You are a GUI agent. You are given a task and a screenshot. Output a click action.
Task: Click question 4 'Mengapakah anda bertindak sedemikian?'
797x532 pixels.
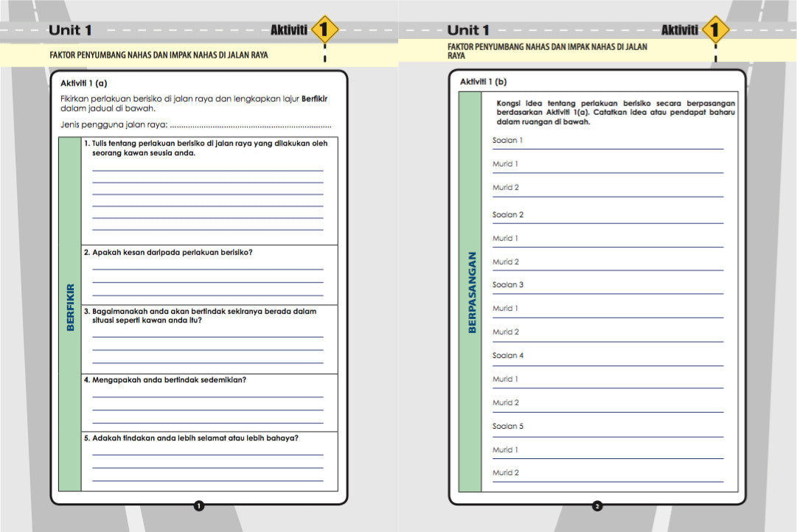click(169, 380)
